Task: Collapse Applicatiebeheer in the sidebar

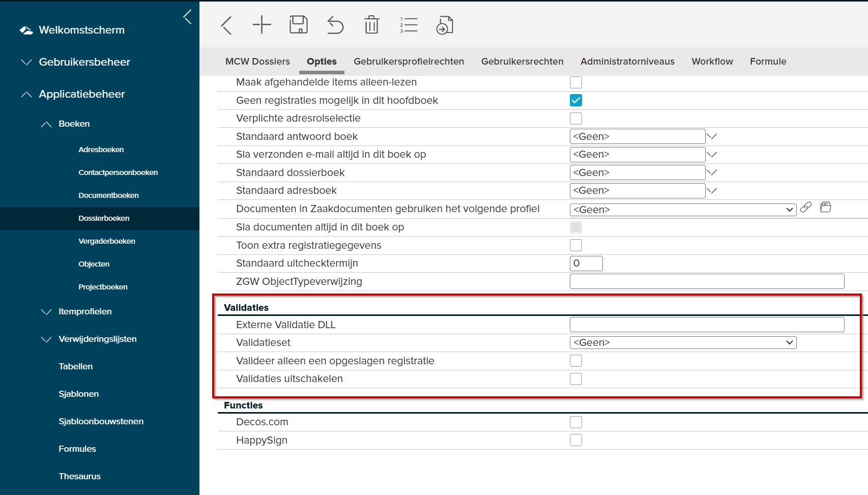Action: (26, 94)
